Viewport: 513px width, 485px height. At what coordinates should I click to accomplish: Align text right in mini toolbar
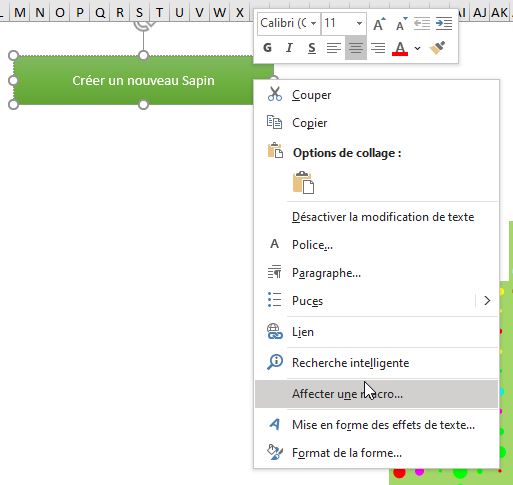pos(378,48)
